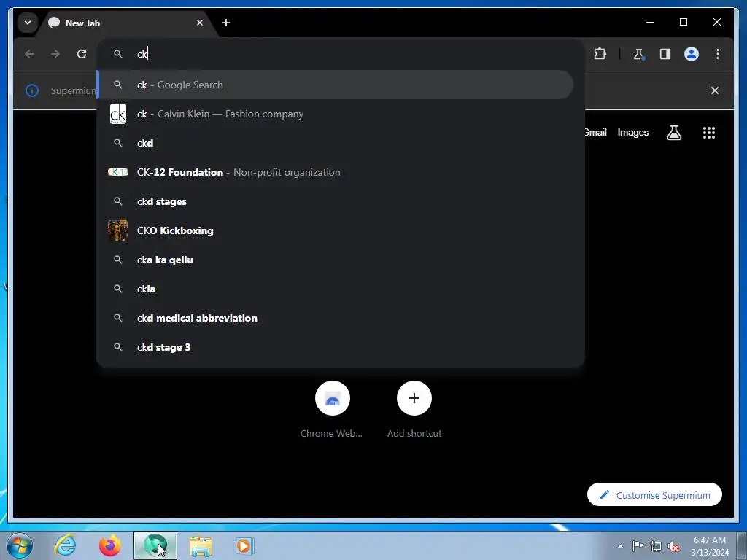Dismiss the Supermium info bar
The height and width of the screenshot is (560, 747).
(x=715, y=90)
